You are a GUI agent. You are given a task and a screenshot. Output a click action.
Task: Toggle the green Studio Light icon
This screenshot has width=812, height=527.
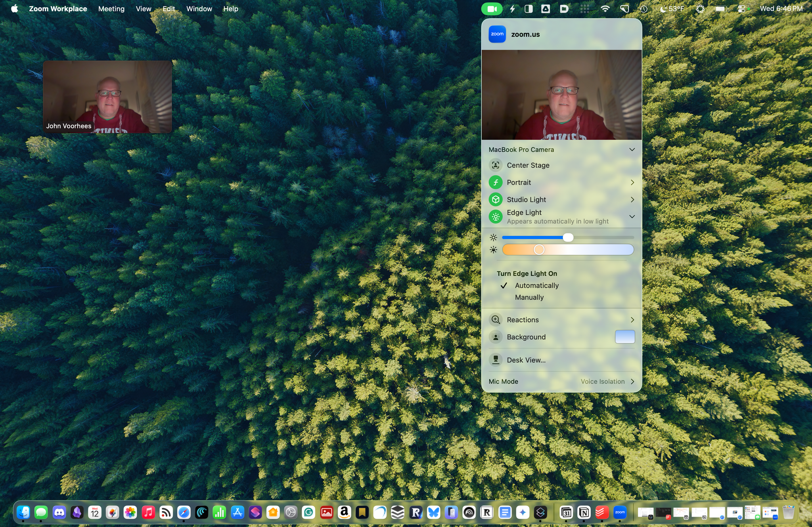(496, 200)
